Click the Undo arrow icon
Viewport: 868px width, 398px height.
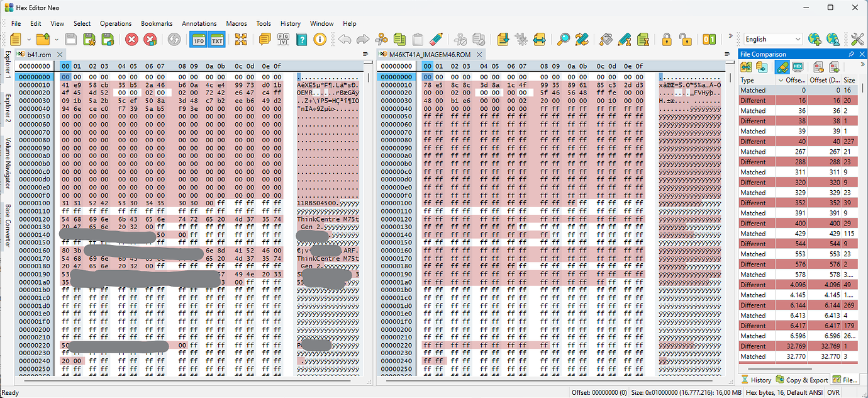(x=343, y=39)
